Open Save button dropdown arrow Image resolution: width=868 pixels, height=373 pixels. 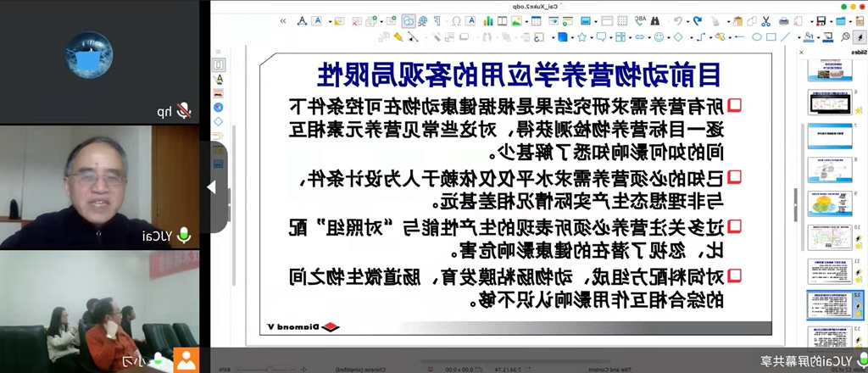tap(812, 21)
